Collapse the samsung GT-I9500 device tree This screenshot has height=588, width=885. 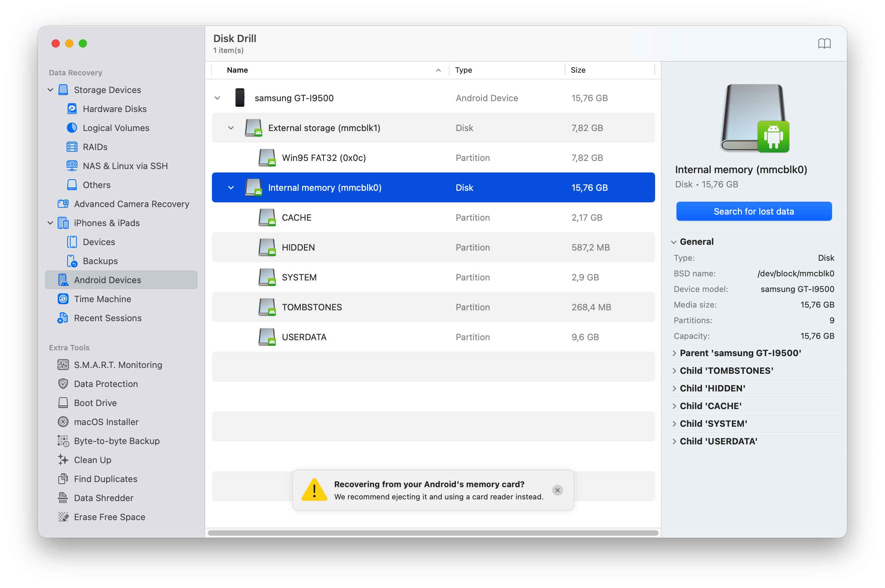tap(218, 98)
